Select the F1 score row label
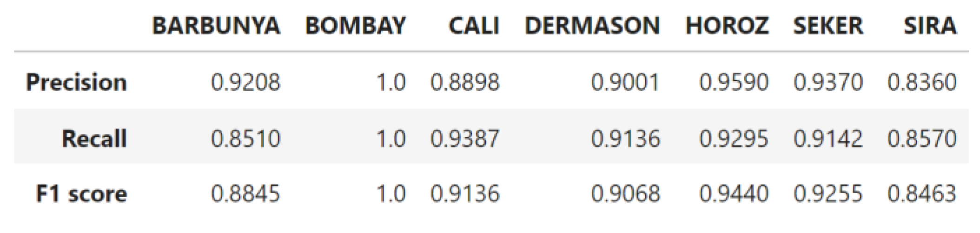The width and height of the screenshot is (980, 233). 81,194
